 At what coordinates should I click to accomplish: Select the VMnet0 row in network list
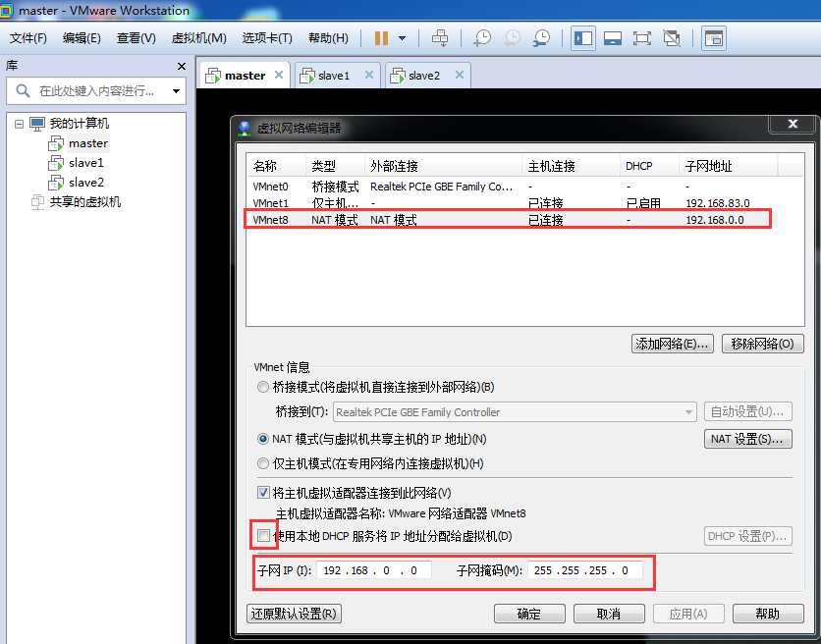coord(524,187)
